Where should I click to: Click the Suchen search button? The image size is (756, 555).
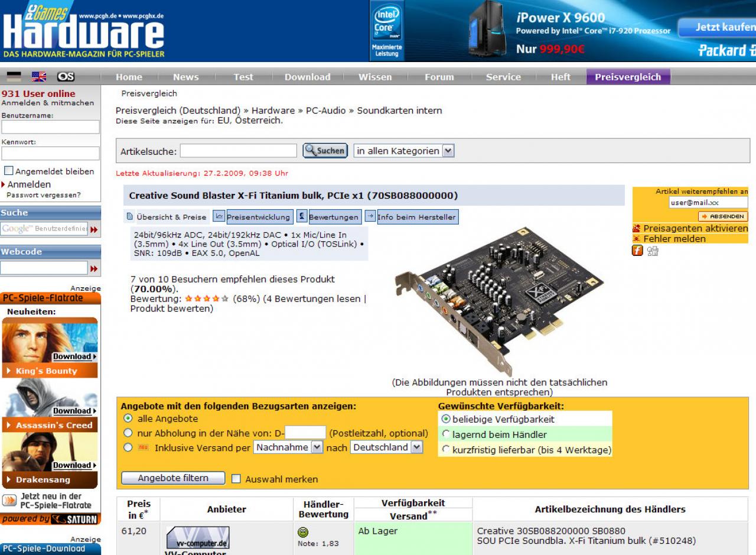pos(325,151)
